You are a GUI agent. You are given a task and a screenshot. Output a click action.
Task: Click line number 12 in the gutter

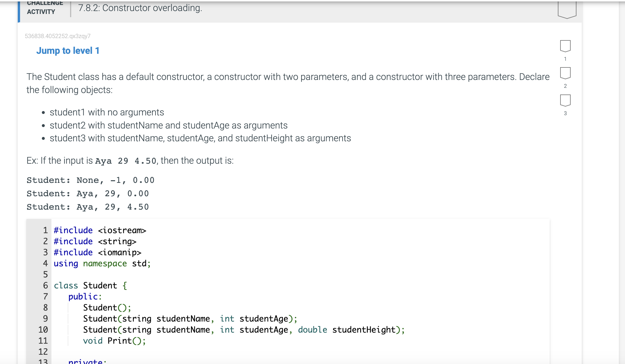(43, 352)
